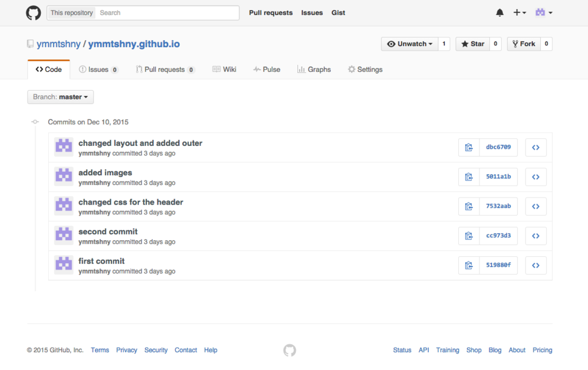The image size is (588, 370).
Task: Click the footer GitHub mark icon
Action: tap(289, 350)
